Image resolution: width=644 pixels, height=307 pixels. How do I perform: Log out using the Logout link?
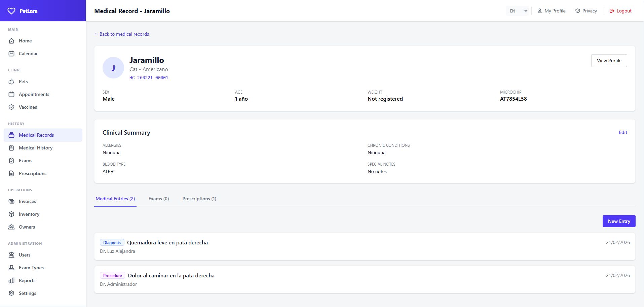tap(620, 11)
